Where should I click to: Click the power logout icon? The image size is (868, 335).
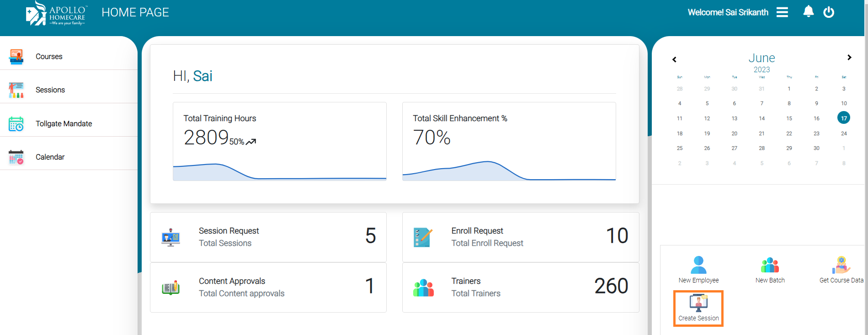(x=829, y=12)
